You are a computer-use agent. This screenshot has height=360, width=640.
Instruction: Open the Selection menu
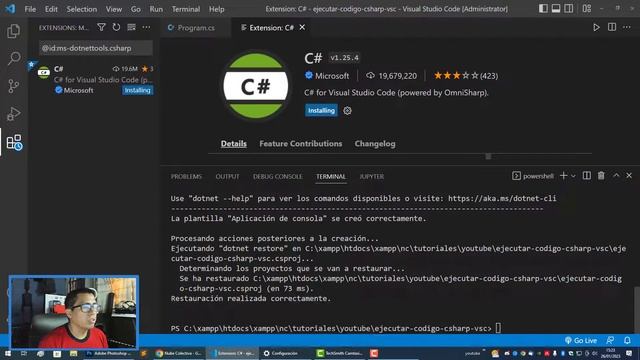coord(82,9)
